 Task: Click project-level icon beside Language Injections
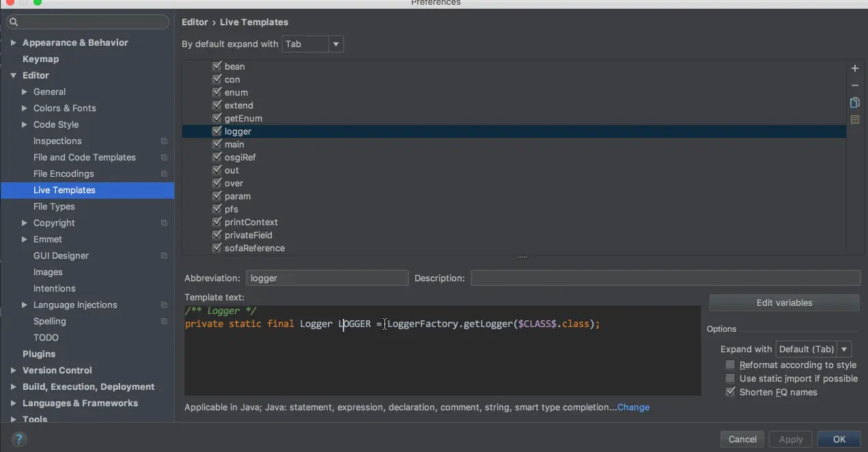tap(164, 305)
